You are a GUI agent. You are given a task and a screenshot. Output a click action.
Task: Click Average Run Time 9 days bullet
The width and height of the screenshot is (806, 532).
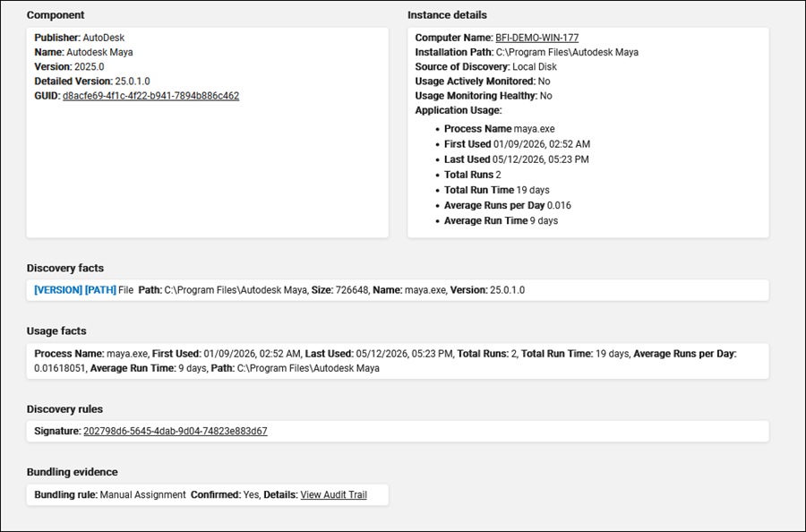502,220
